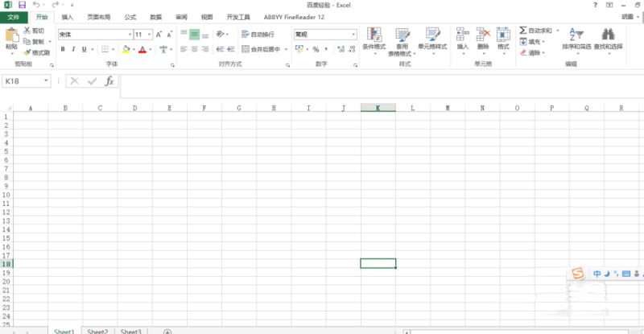Open Conditional Formatting menu
Image resolution: width=644 pixels, height=334 pixels.
pyautogui.click(x=374, y=39)
